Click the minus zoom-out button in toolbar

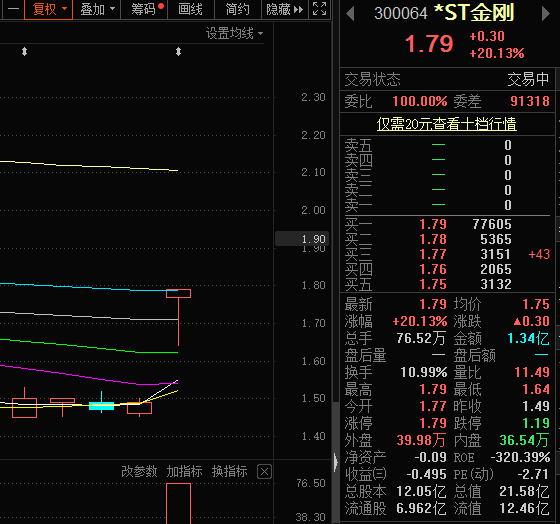tap(13, 9)
